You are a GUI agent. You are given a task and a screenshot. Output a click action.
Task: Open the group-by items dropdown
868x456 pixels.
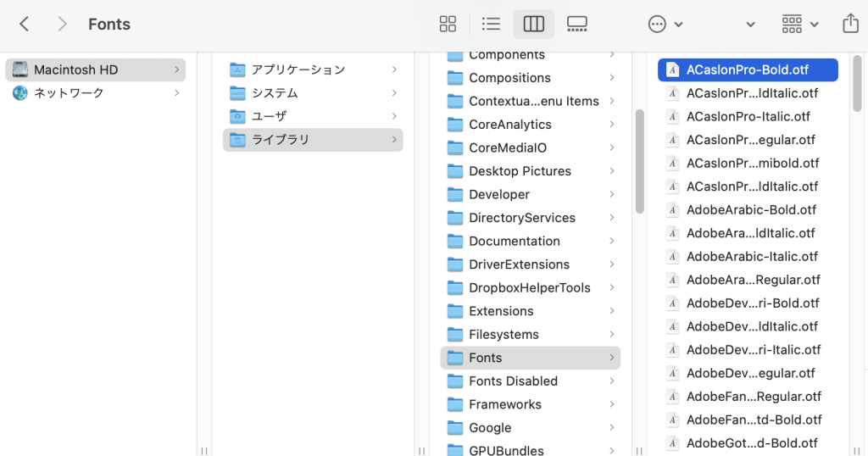tap(799, 24)
